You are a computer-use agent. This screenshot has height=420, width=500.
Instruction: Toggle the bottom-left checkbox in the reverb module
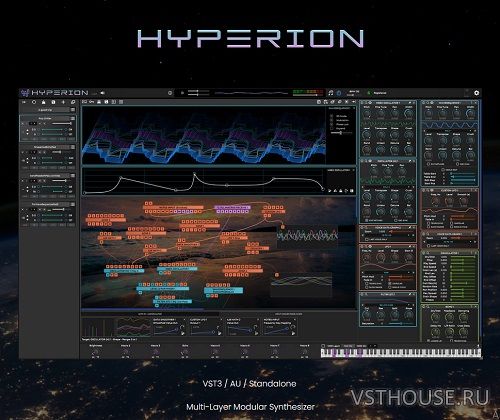coord(429,340)
